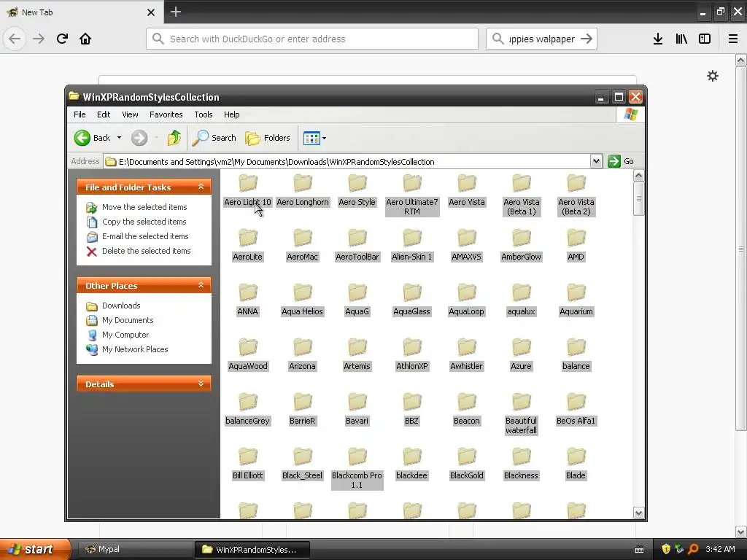Click the magnifier icon in system tray

coord(693,549)
